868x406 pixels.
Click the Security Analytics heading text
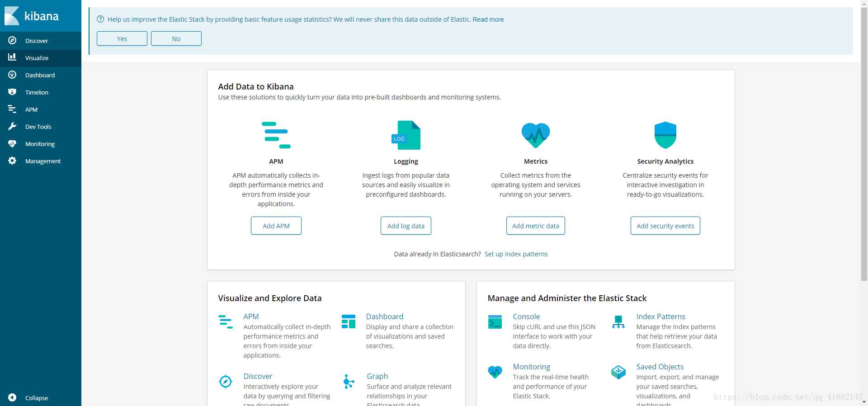(665, 161)
